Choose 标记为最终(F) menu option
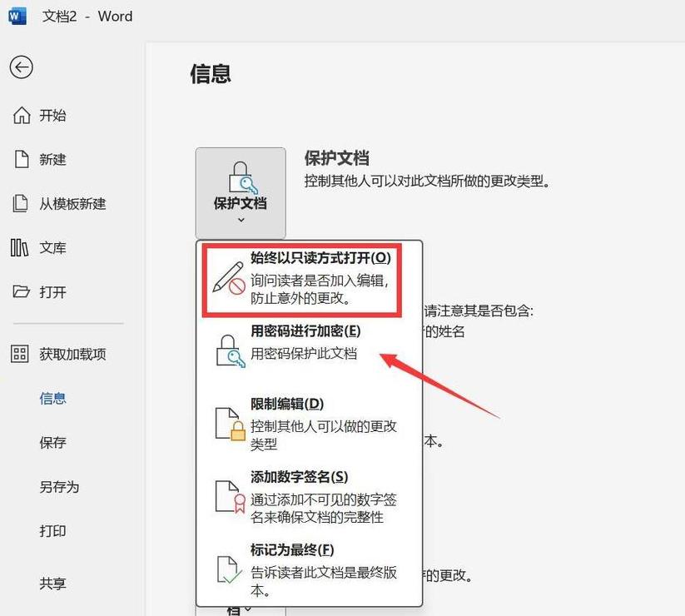The width and height of the screenshot is (685, 616). (310, 569)
